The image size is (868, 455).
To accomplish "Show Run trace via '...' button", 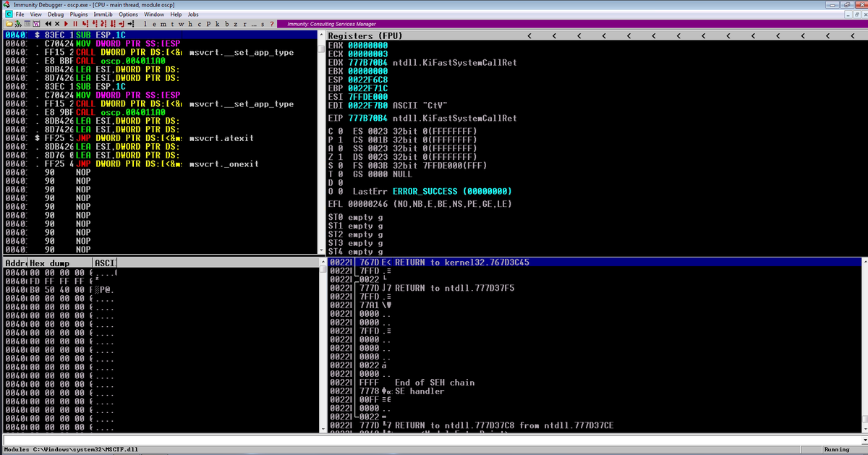I will tap(254, 24).
